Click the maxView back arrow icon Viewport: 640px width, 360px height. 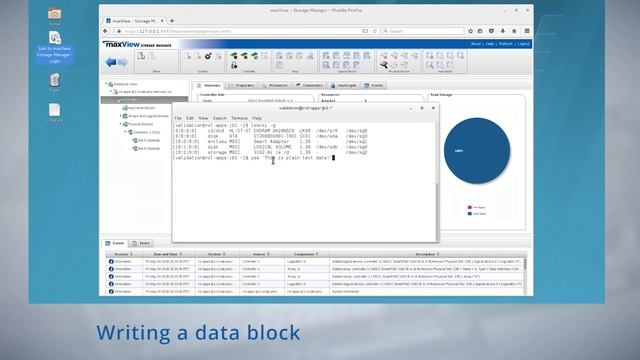(111, 62)
